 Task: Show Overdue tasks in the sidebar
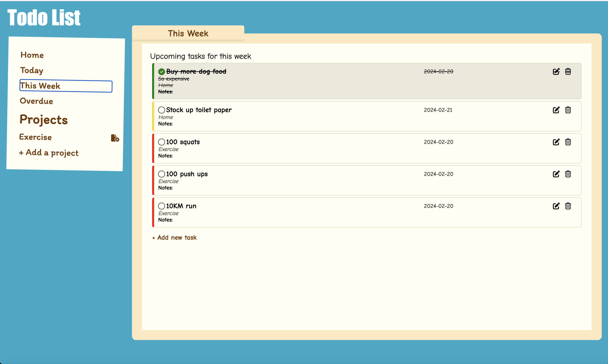(x=36, y=101)
